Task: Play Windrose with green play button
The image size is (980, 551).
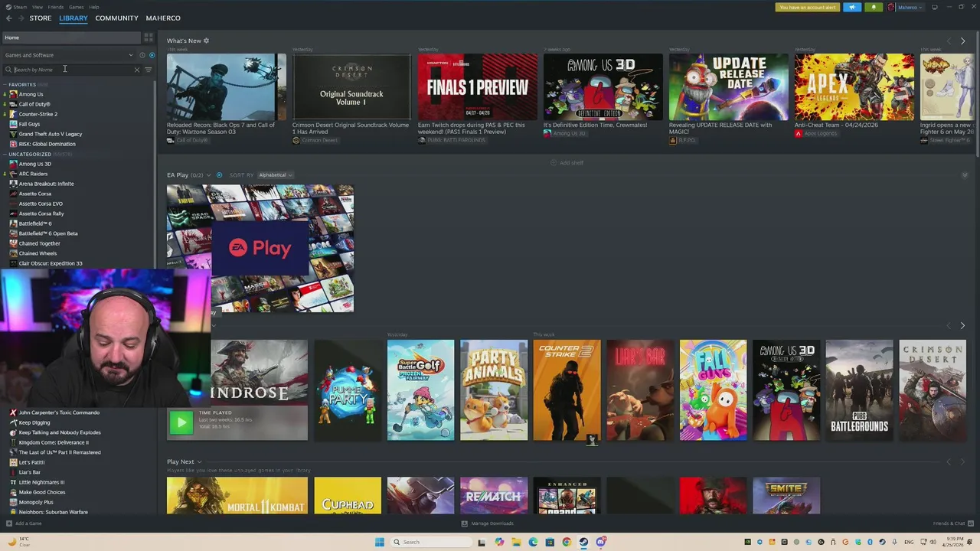Action: (x=181, y=422)
